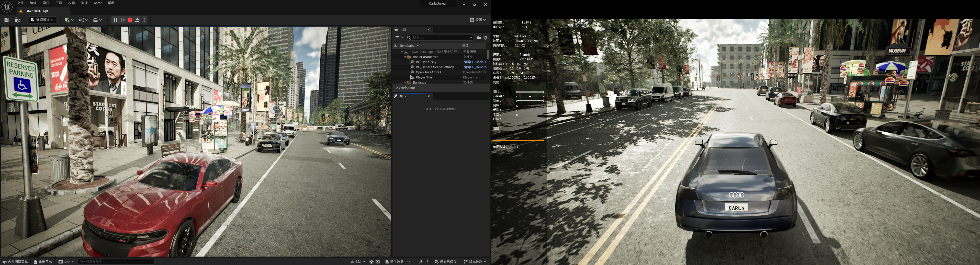
Task: Click the console command input field
Action: 116,262
